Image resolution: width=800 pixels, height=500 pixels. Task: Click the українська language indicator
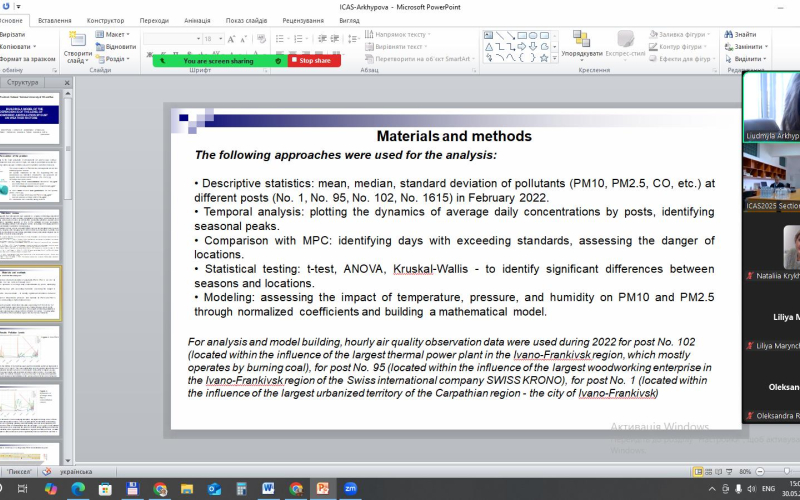tap(76, 471)
